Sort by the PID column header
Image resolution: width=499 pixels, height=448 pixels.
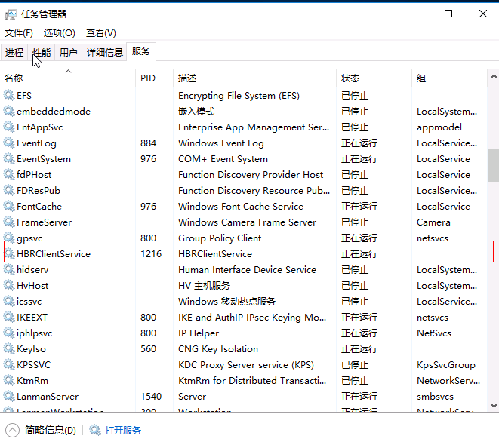154,78
